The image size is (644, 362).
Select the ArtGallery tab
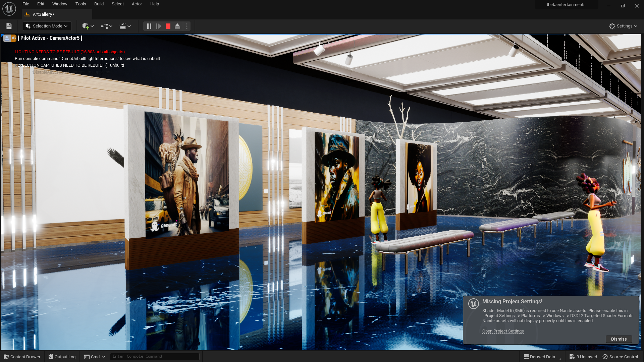click(x=44, y=14)
